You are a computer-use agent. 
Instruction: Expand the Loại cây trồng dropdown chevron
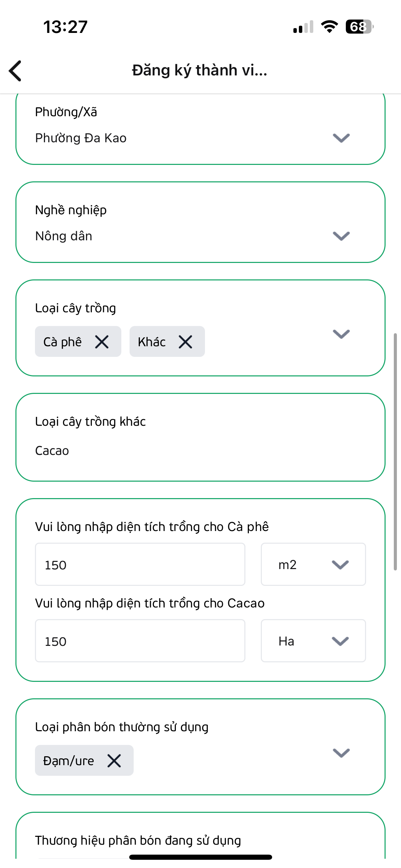(341, 334)
